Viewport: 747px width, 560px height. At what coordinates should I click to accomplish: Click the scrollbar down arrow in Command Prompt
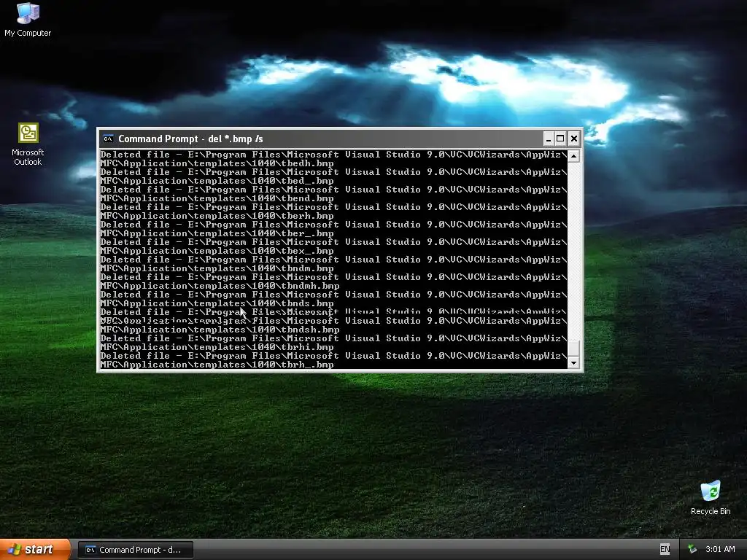point(573,363)
